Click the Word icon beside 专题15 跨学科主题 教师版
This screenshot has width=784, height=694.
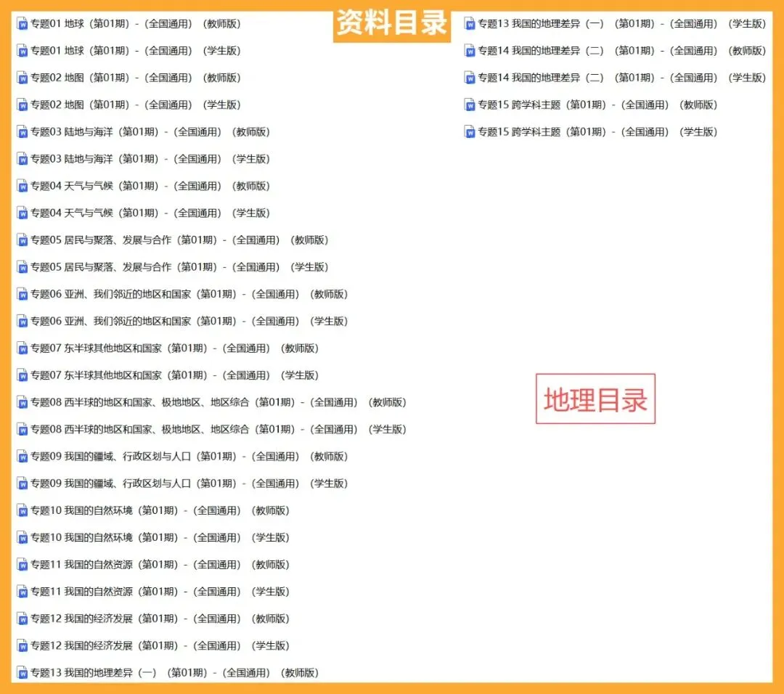click(470, 105)
